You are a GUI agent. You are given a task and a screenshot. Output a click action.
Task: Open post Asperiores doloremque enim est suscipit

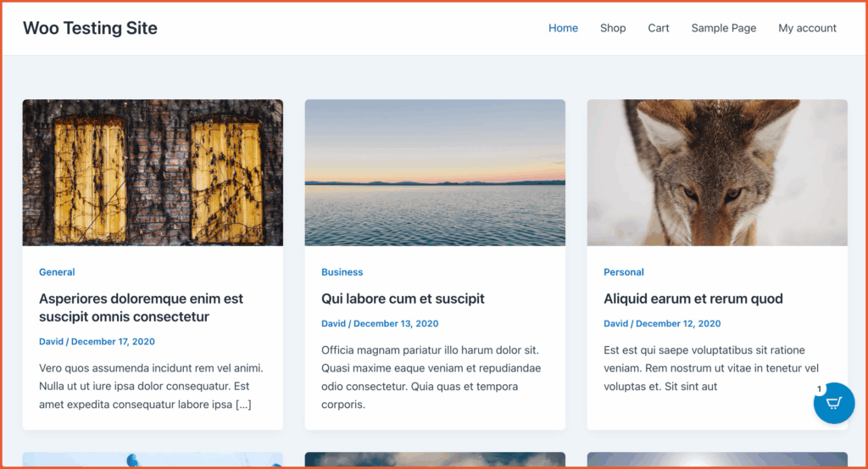pos(142,308)
